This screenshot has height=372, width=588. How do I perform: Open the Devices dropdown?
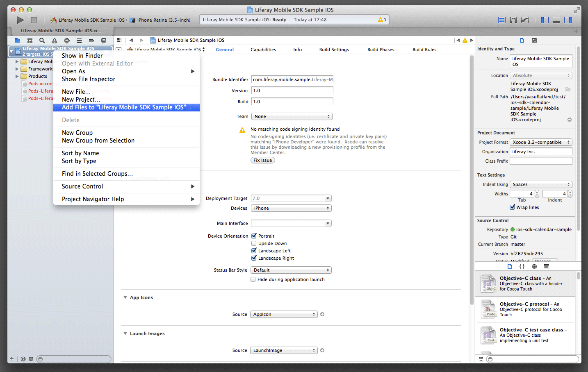coord(291,208)
